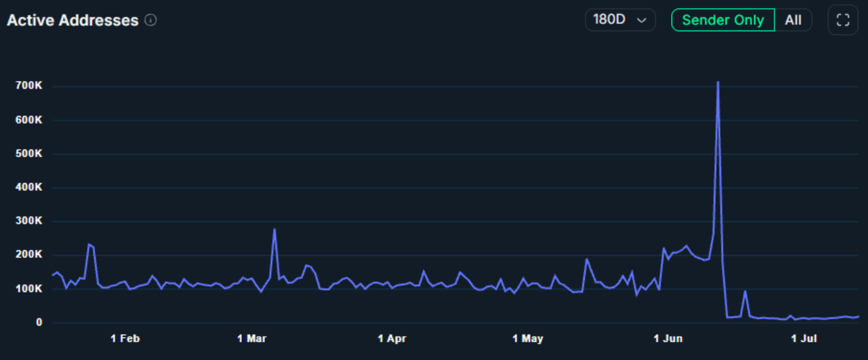Click the chevron arrow next to 180D

pos(642,20)
